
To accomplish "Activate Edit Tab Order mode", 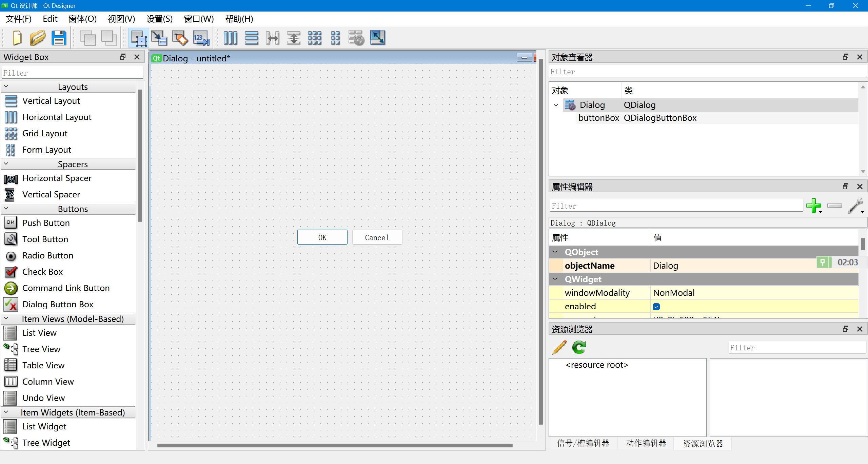I will point(201,38).
